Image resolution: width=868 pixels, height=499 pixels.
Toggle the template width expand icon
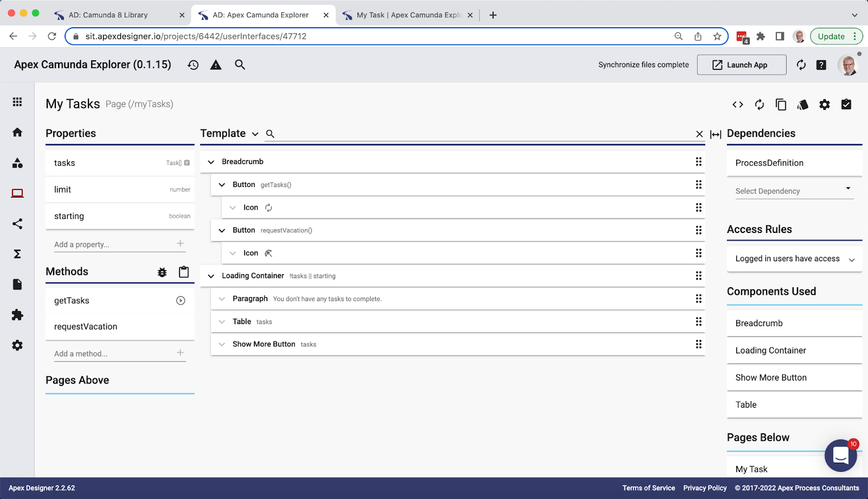[716, 135]
